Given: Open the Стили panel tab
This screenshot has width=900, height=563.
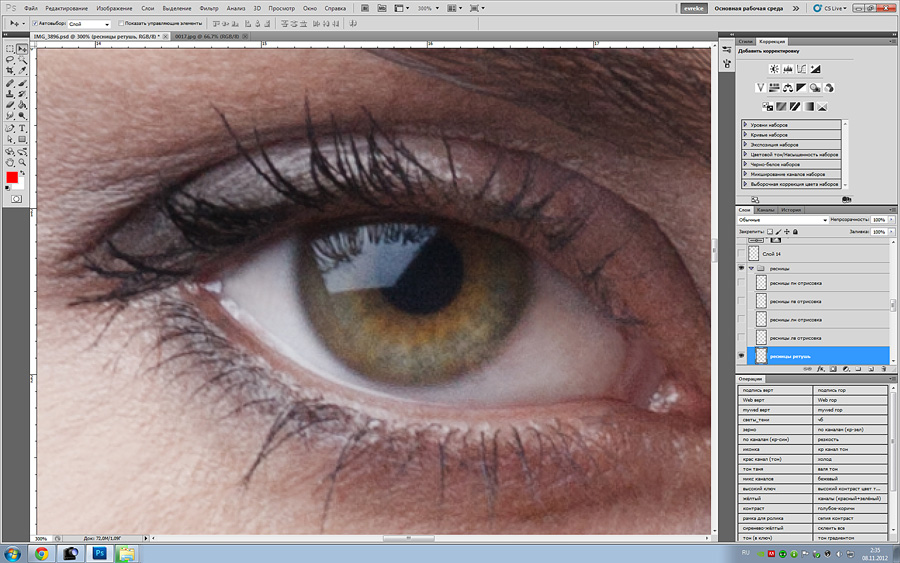Looking at the screenshot, I should point(746,41).
